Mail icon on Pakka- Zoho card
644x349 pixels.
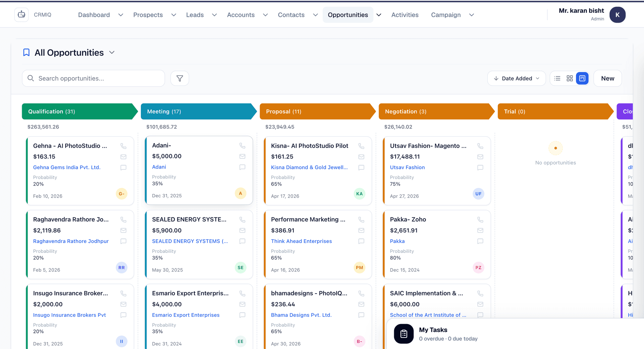[x=480, y=231]
